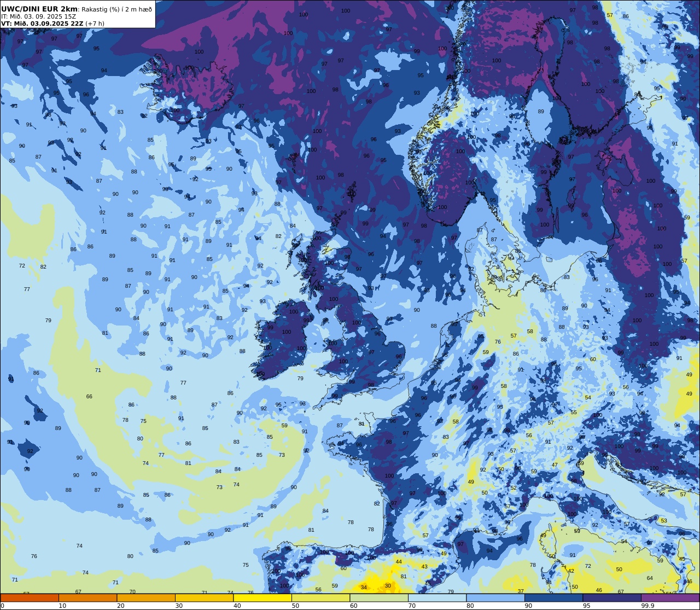Viewport: 700px width, 610px height.
Task: Click the 'VT: Mið. 03.09.2025 22Z' line
Action: tap(42, 24)
